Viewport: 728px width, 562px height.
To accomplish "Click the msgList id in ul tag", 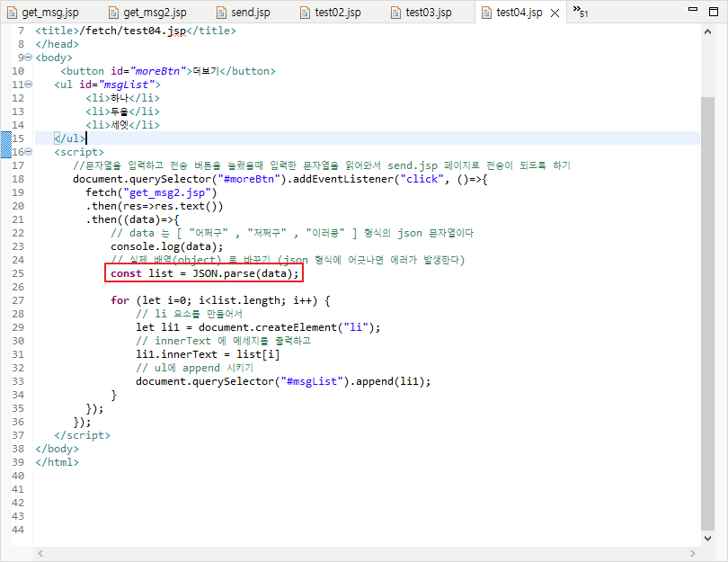I will (x=127, y=85).
